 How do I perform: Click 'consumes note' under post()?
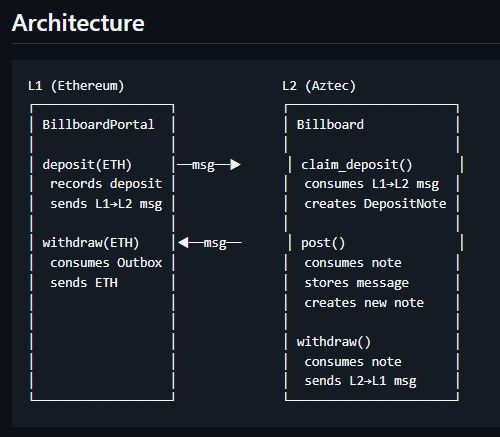point(353,263)
